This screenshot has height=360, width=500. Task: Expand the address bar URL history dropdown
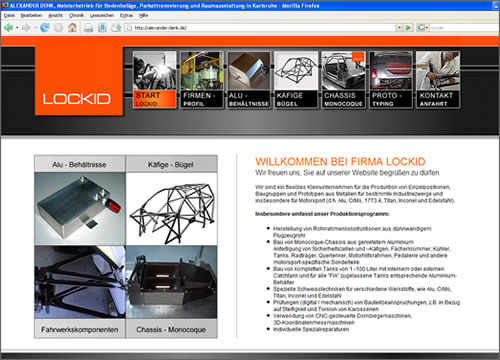tap(399, 28)
